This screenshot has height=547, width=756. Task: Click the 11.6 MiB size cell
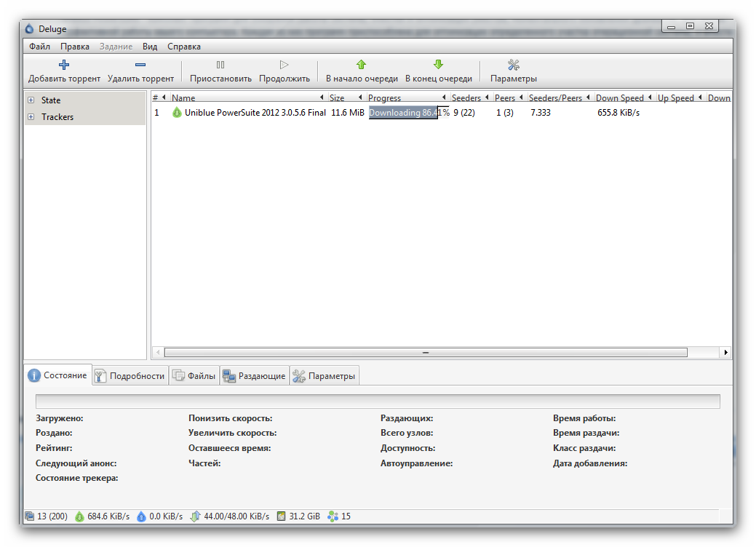pyautogui.click(x=348, y=113)
